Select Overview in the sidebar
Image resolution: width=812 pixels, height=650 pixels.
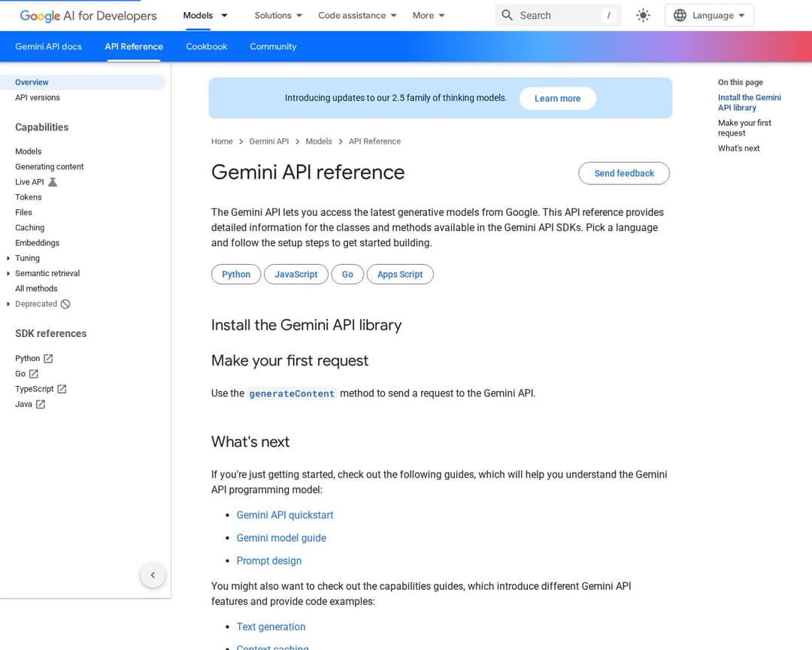pos(83,83)
